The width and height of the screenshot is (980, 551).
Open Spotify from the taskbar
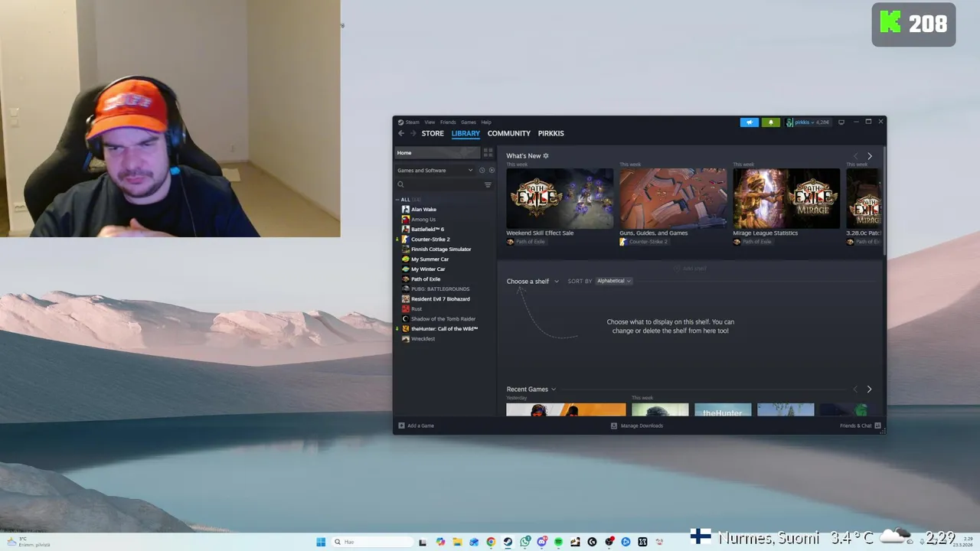click(558, 542)
